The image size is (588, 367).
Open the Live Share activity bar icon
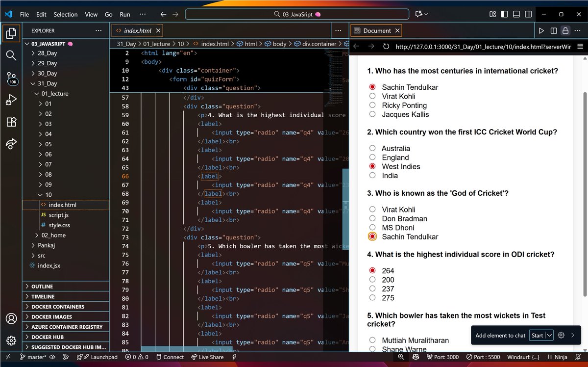pyautogui.click(x=11, y=144)
